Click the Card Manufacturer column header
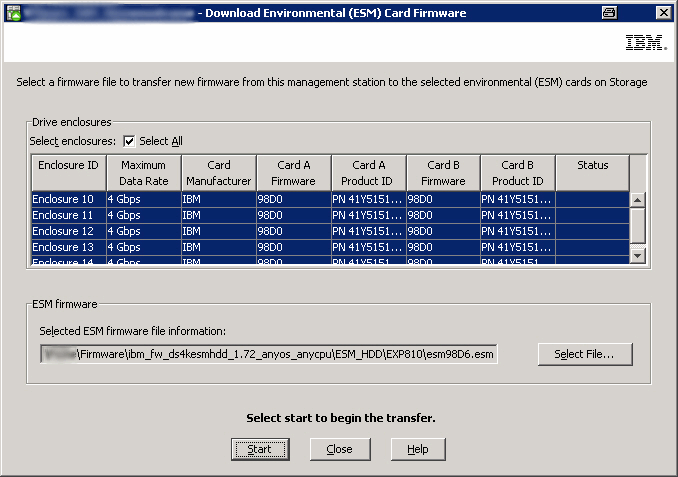The height and width of the screenshot is (477, 678). pyautogui.click(x=218, y=172)
